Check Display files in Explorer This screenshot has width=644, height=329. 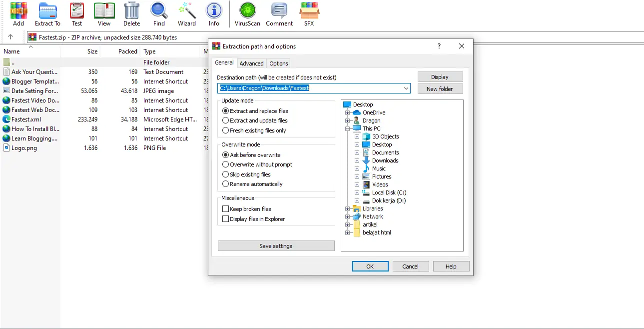pos(226,219)
